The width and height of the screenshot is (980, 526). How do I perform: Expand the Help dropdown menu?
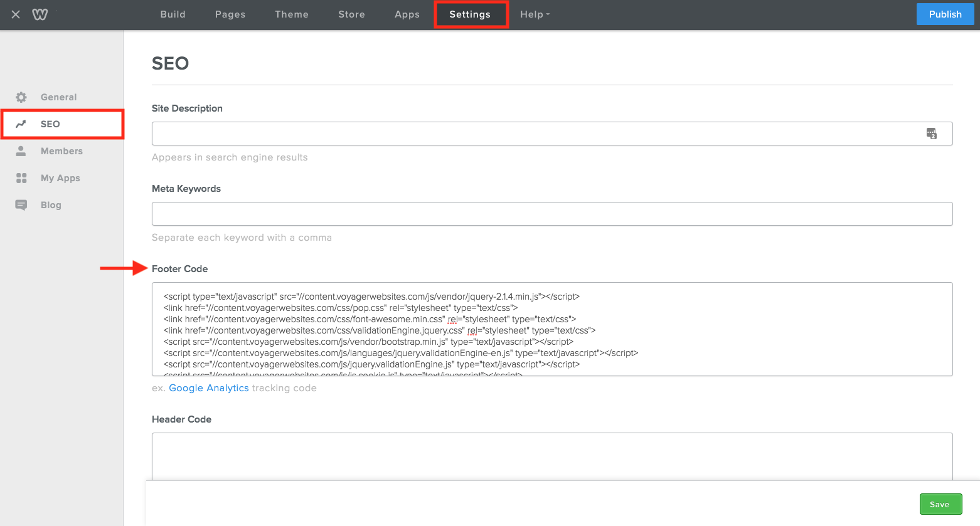click(535, 14)
